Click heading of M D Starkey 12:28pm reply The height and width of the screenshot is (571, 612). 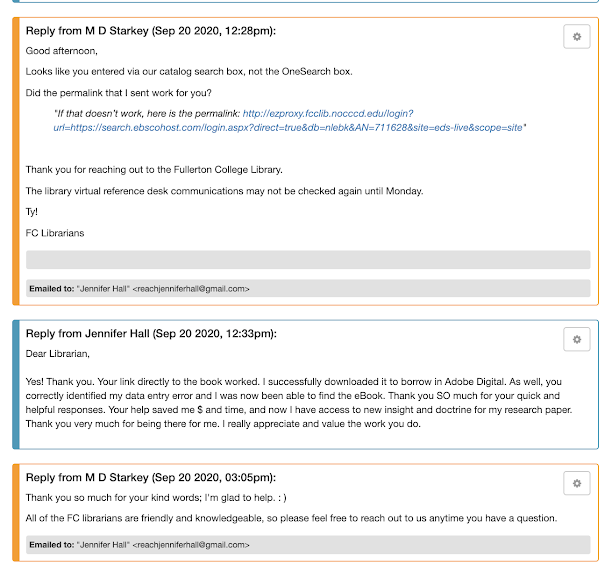151,31
